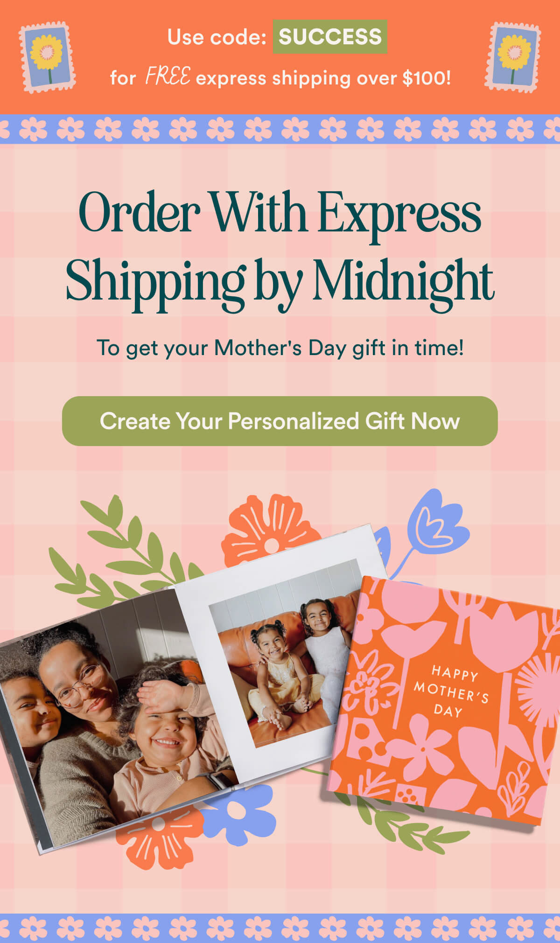Click the bottom blue floral border strip
Viewport: 560px width, 943px height.
tap(280, 928)
